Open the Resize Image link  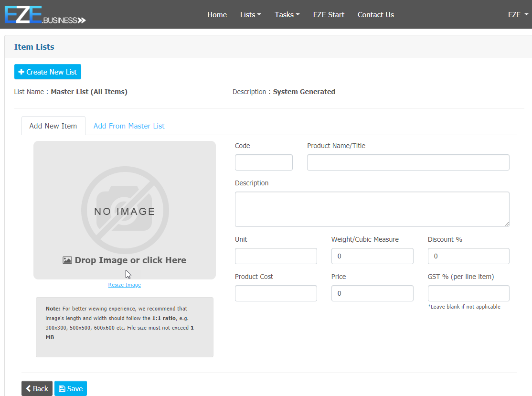point(124,285)
